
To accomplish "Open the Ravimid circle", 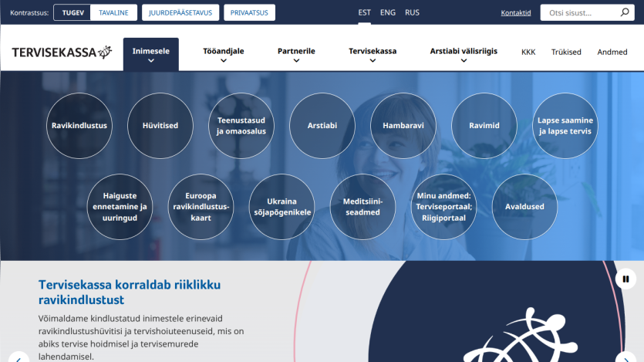I will (x=484, y=126).
